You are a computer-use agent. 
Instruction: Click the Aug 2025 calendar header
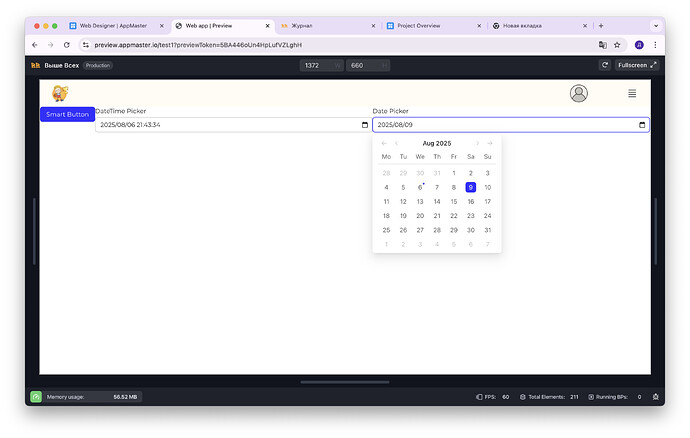(437, 144)
